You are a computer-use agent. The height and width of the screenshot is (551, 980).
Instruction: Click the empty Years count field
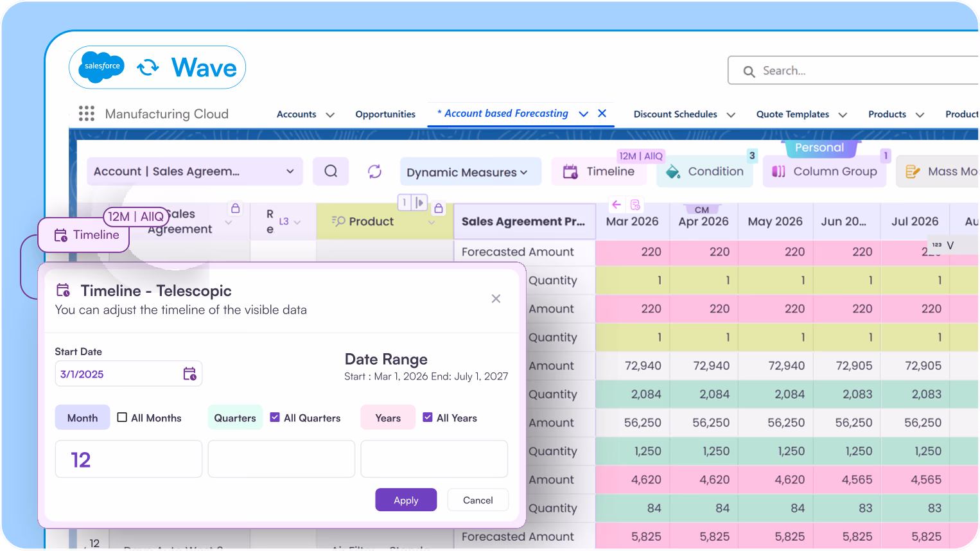click(434, 459)
